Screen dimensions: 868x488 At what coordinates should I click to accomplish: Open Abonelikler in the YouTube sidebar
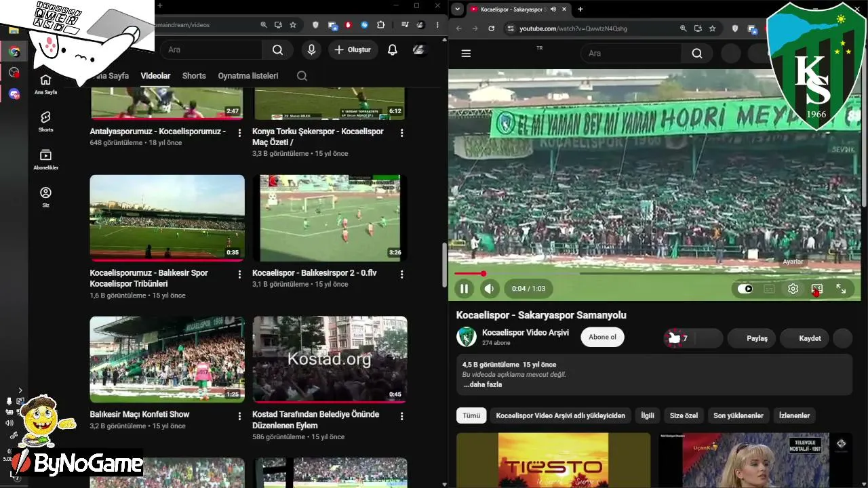[x=45, y=159]
